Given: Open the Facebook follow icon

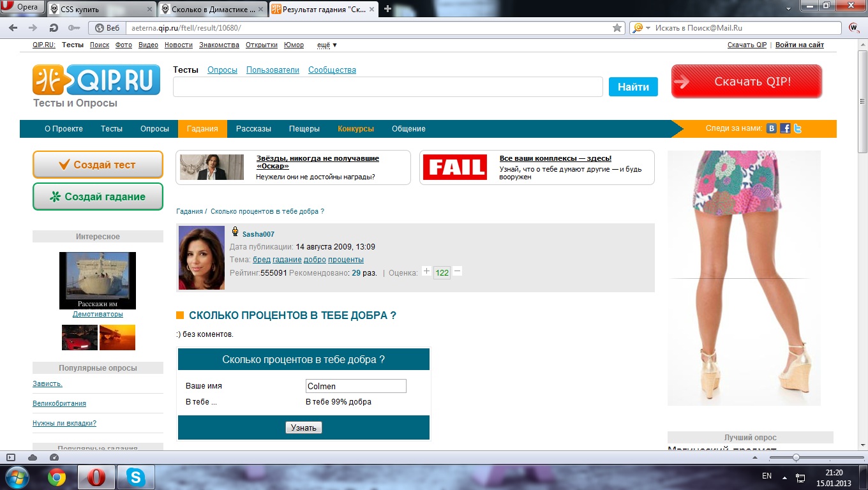Looking at the screenshot, I should (785, 128).
